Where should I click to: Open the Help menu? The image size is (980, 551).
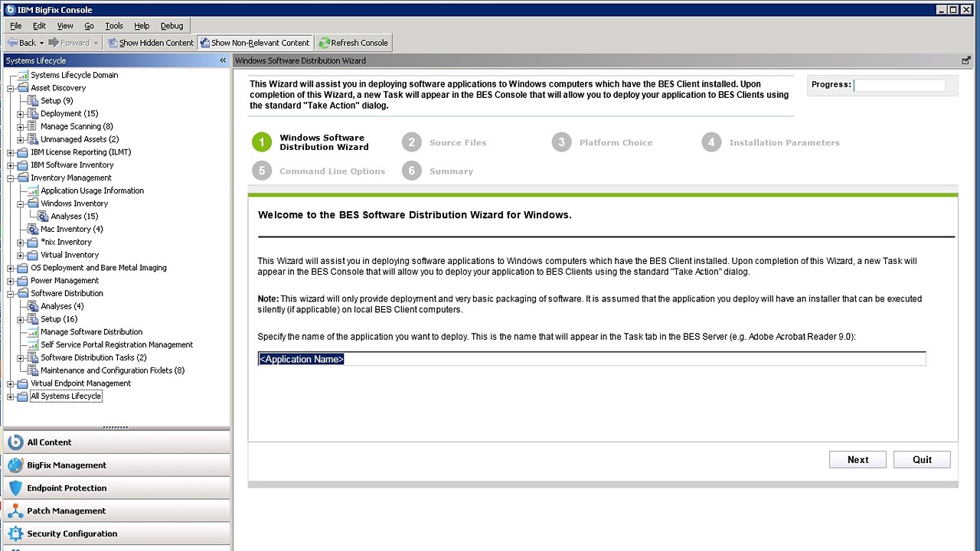(x=142, y=26)
